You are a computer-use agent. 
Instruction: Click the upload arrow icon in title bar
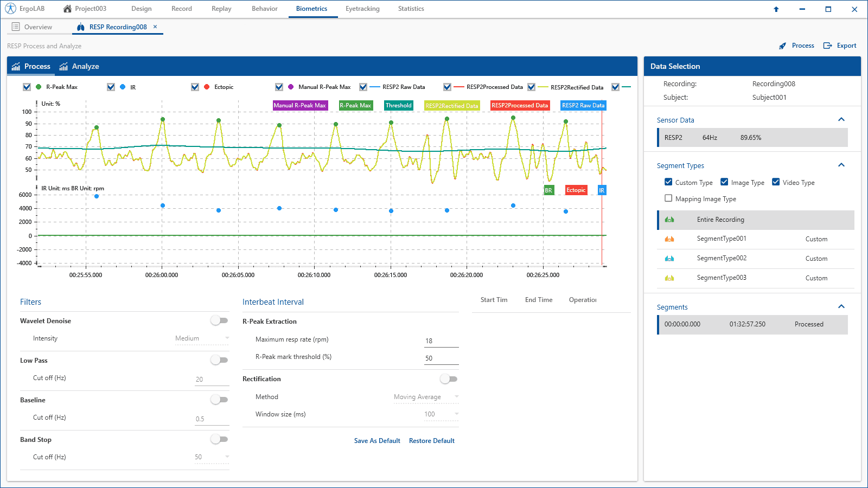click(x=776, y=9)
